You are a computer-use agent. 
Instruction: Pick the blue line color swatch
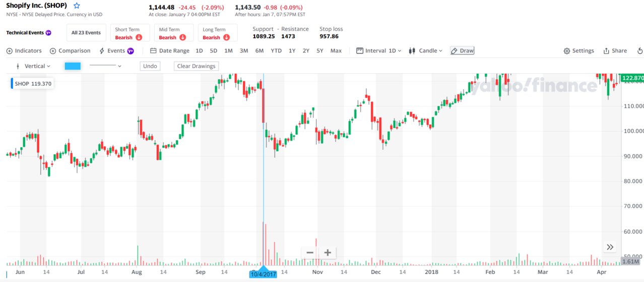(x=73, y=66)
